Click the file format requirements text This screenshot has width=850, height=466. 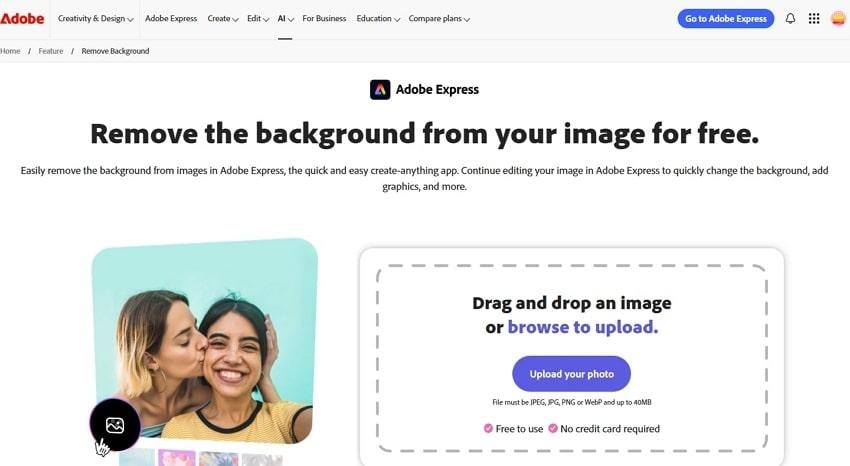pyautogui.click(x=571, y=402)
